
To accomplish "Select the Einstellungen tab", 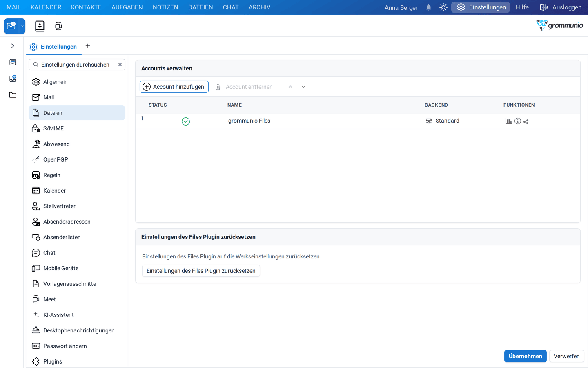I will tap(54, 47).
